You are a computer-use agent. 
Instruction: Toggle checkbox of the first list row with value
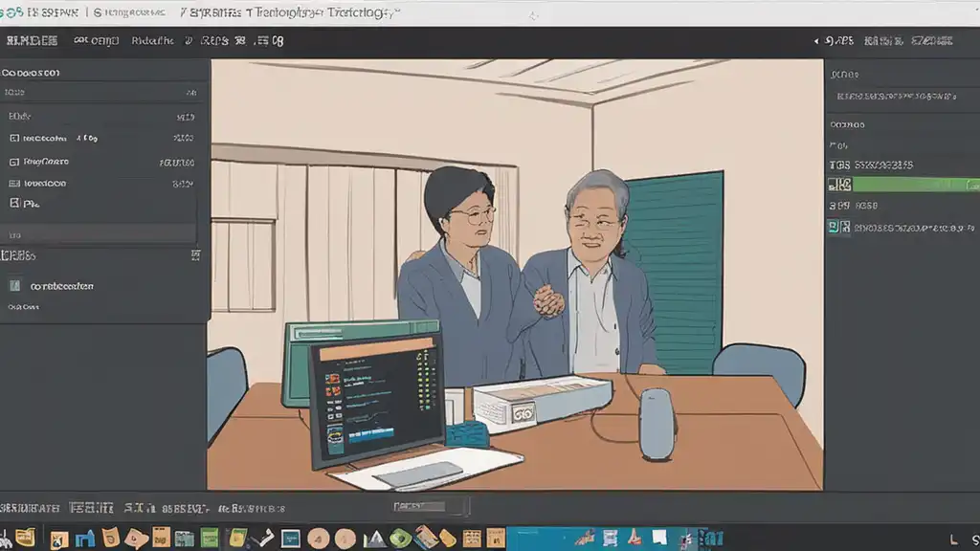click(x=14, y=138)
